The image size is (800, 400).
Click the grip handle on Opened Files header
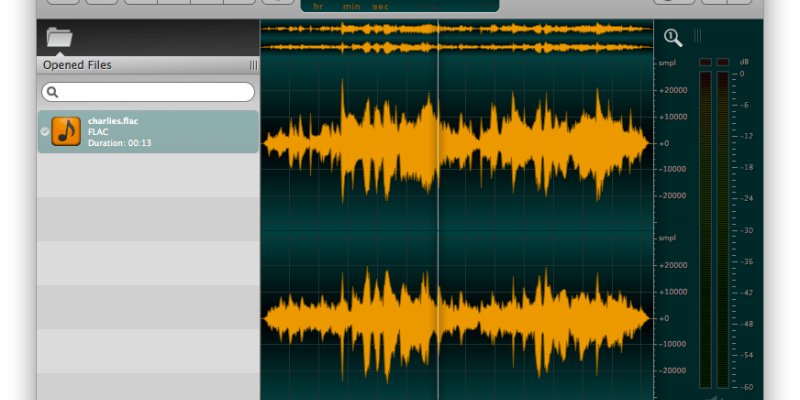(253, 65)
